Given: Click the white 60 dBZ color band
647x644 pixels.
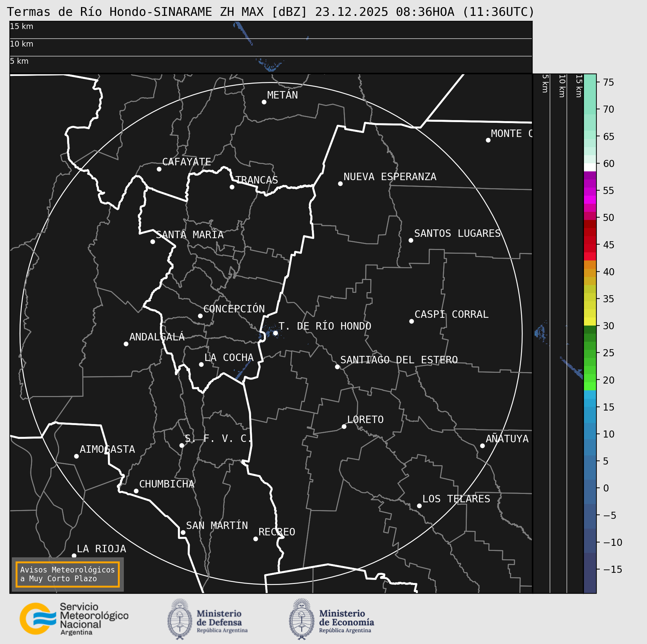Looking at the screenshot, I should pyautogui.click(x=590, y=167).
